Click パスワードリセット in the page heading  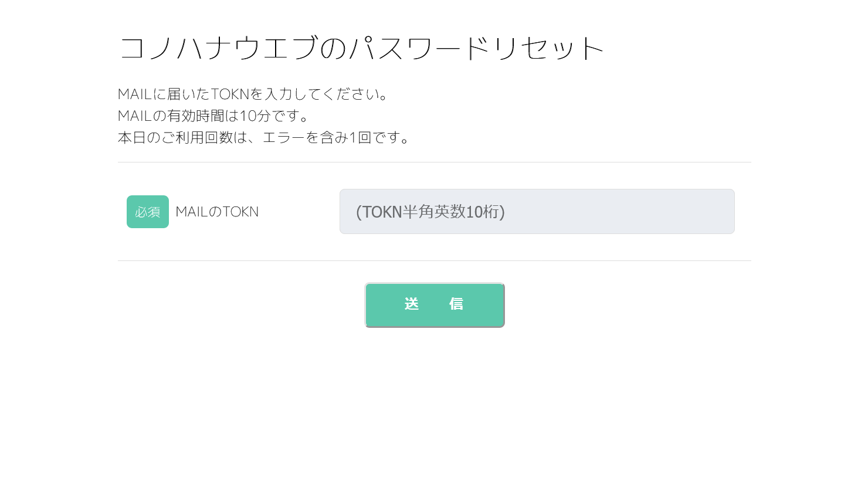tap(476, 48)
